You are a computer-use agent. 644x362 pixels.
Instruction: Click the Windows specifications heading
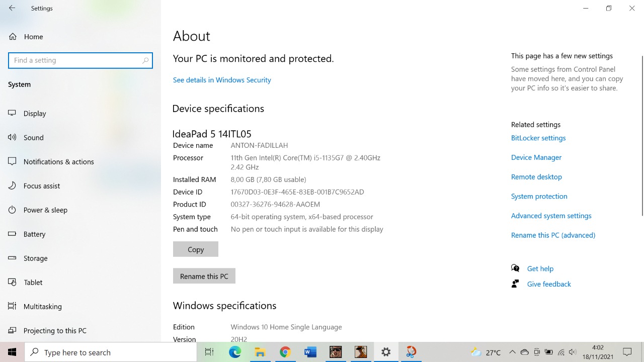tap(225, 306)
